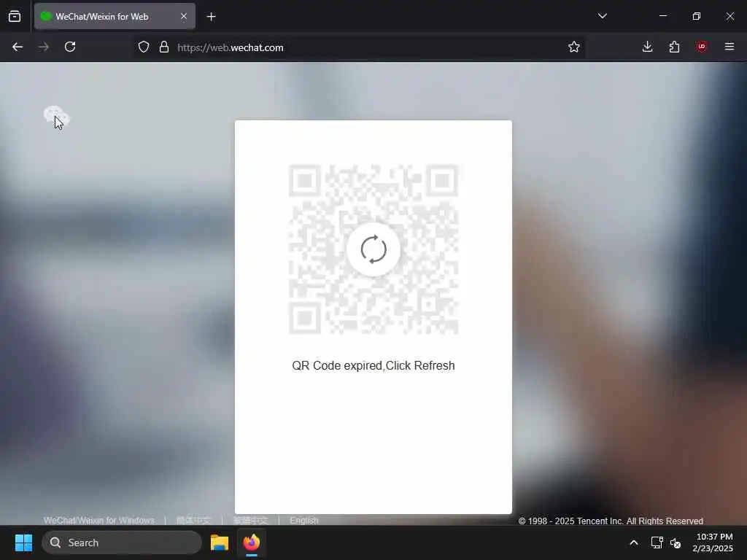Close the WeChat/Weixin for Web tab
The width and height of the screenshot is (747, 560).
click(x=184, y=17)
